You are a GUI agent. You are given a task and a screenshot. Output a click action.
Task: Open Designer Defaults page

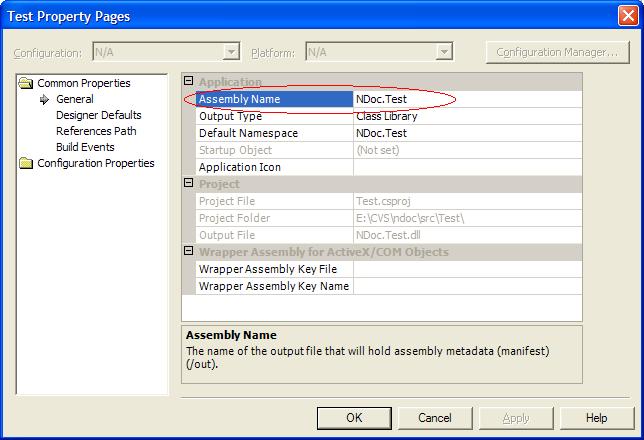coord(99,115)
